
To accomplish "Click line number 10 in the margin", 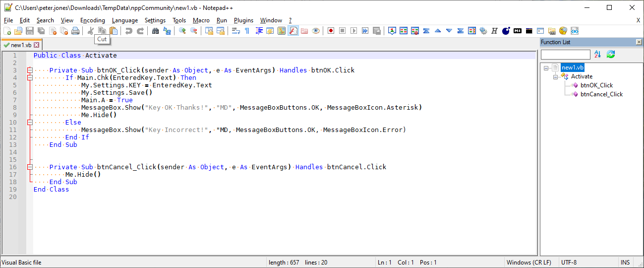I will click(x=13, y=122).
